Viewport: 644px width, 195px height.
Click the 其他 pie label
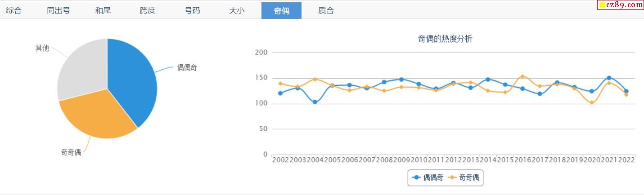[42, 48]
